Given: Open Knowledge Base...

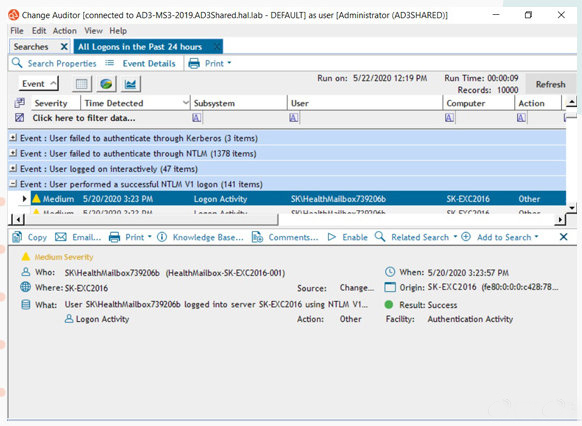Looking at the screenshot, I should (200, 237).
